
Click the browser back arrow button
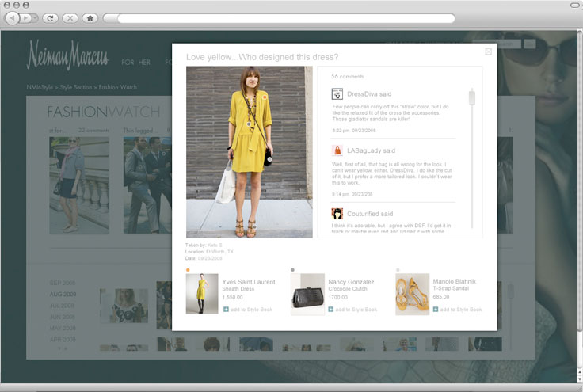13,18
